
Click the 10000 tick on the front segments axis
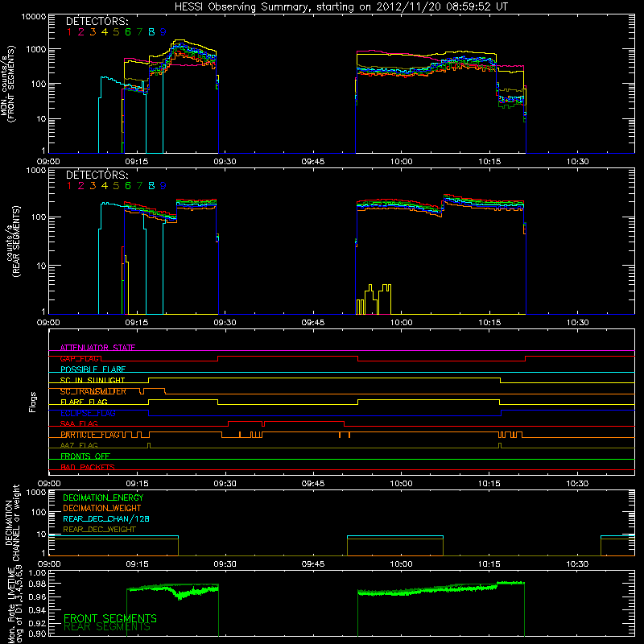(34, 16)
